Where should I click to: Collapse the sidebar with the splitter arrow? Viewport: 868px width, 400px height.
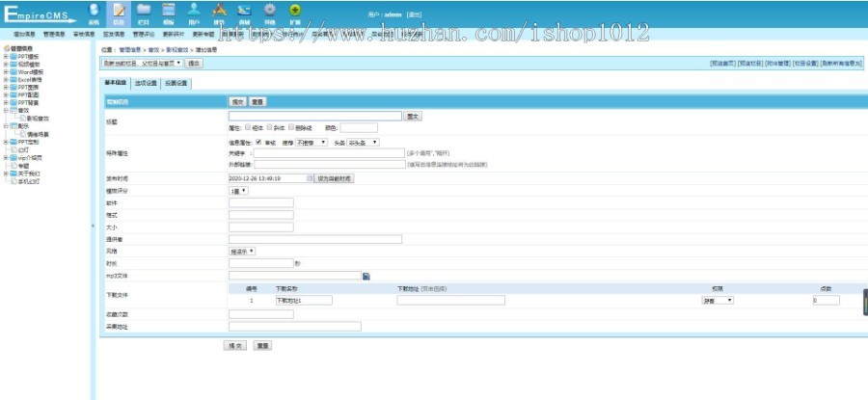click(x=93, y=226)
